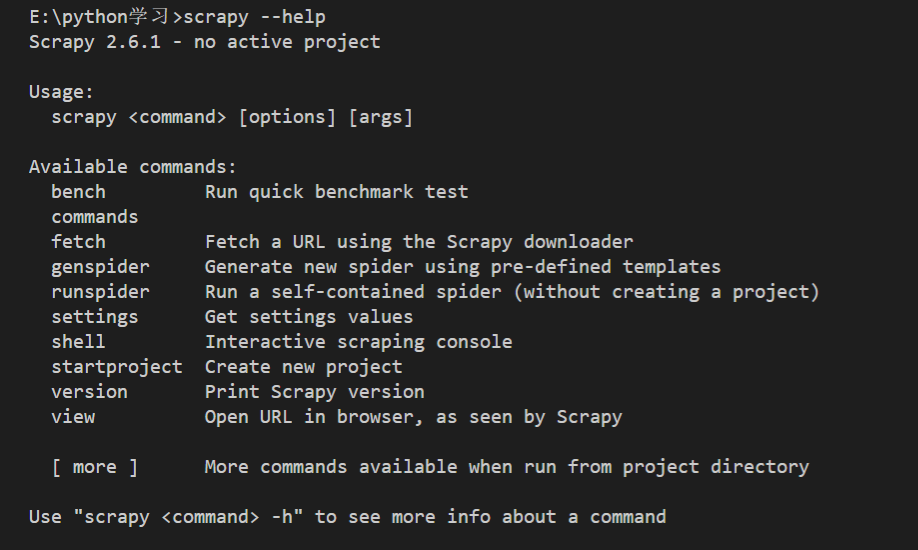Screen dimensions: 918x550
Task: Click the 'scrapy --help' command text
Action: click(x=254, y=17)
